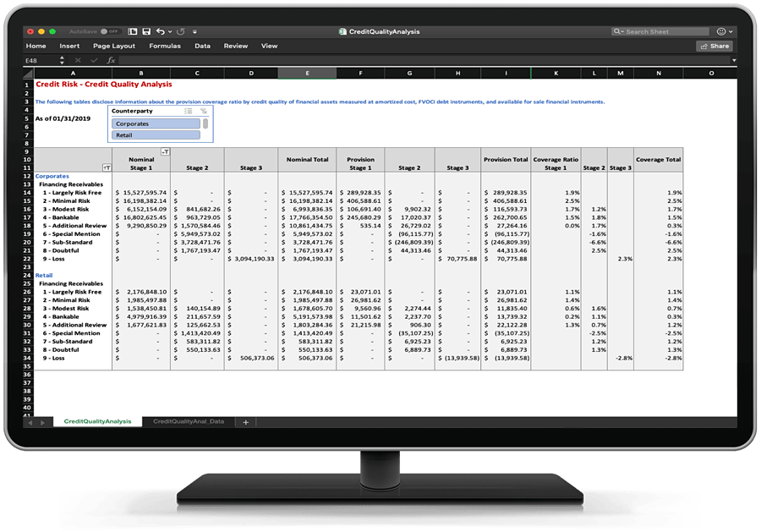Screen dimensions: 761x532
Task: Select Corporates in the Counterparty slicer
Action: click(x=156, y=123)
